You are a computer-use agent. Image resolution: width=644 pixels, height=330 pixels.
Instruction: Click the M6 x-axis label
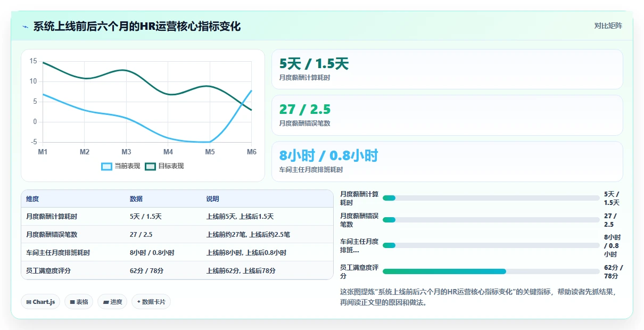coord(251,152)
